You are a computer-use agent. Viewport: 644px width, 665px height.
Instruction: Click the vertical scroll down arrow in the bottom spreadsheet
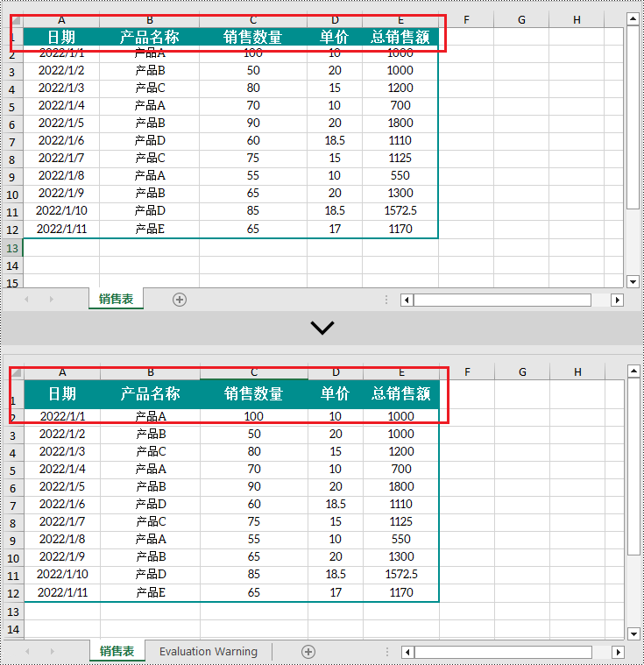pos(633,634)
